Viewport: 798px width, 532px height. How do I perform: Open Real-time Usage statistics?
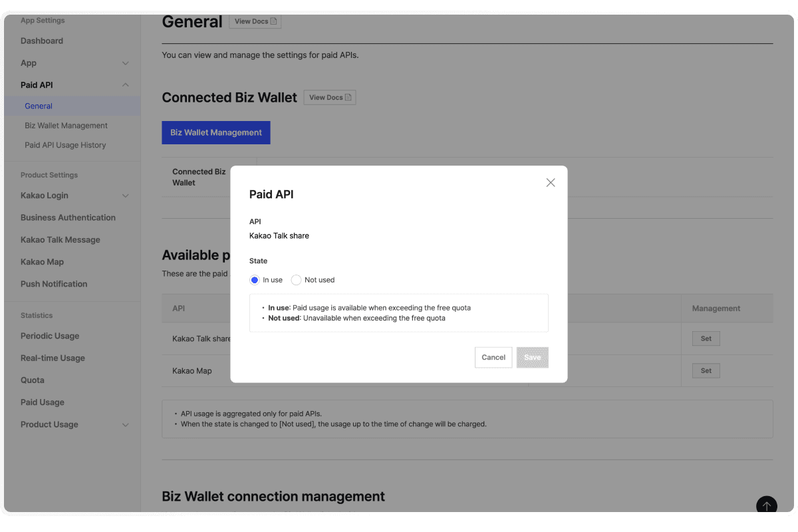point(53,358)
